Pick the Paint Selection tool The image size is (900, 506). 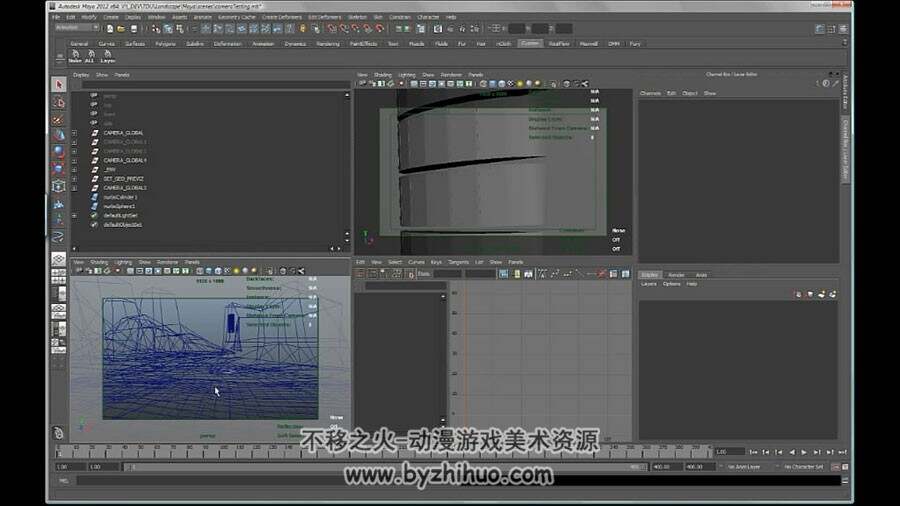coord(59,119)
